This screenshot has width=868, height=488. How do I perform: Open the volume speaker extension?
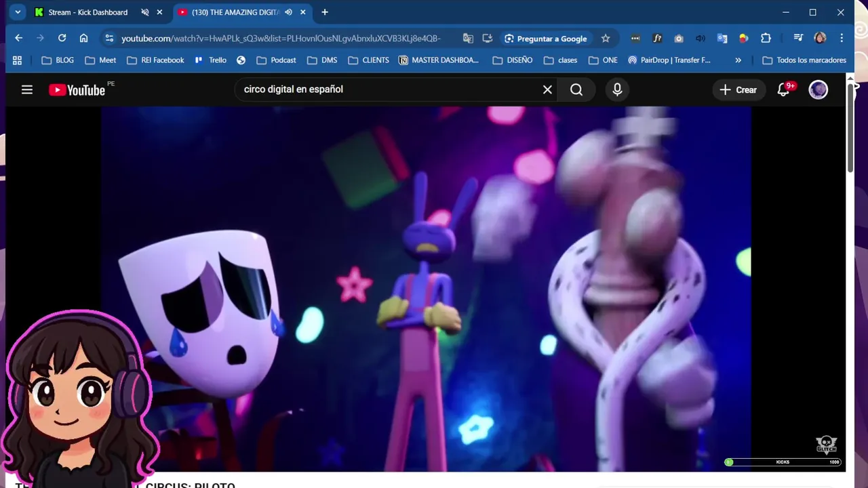(x=701, y=39)
